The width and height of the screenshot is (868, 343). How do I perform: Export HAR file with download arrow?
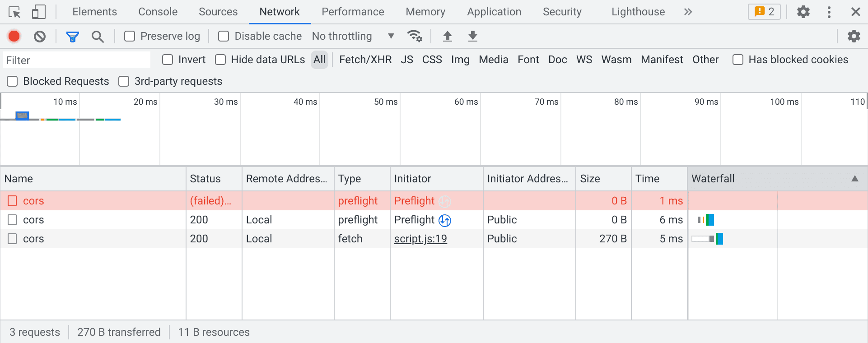click(472, 36)
